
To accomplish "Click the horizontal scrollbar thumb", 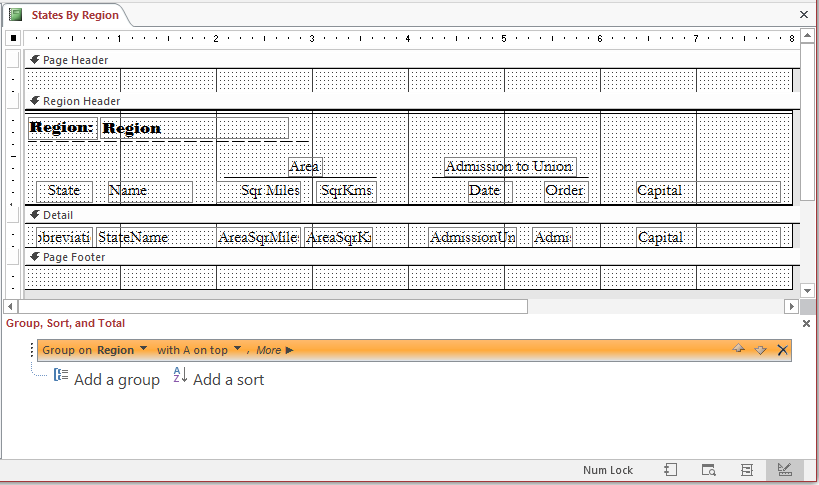I will click(273, 306).
